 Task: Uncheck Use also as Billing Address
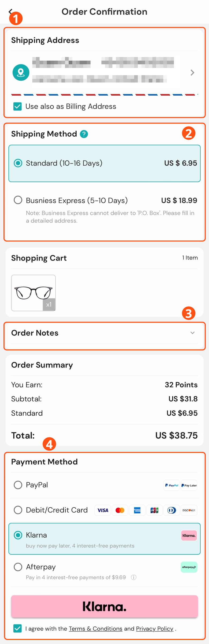[17, 106]
